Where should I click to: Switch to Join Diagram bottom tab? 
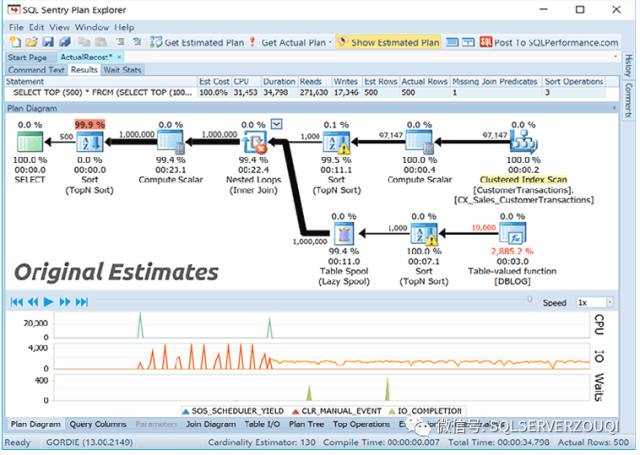211,424
